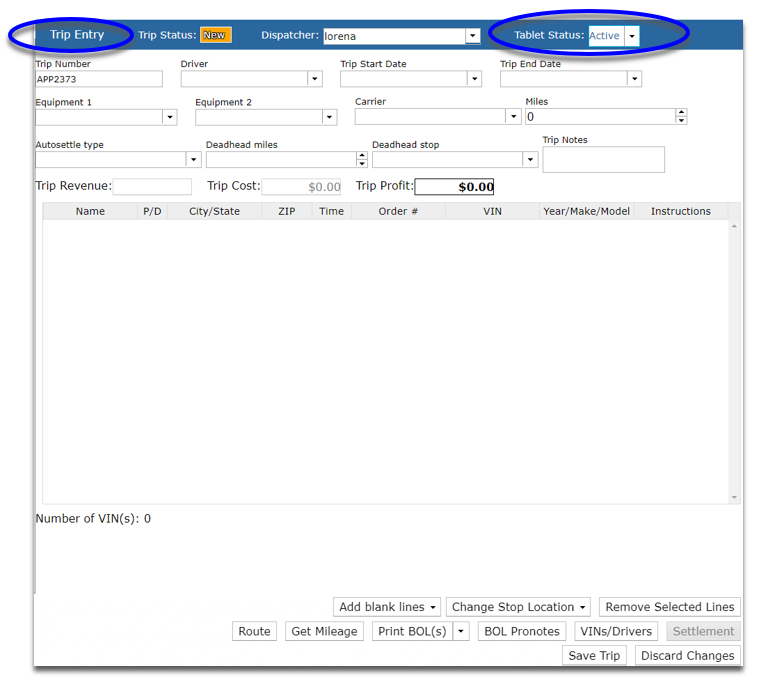Sort by P/D column header
Image resolution: width=762 pixels, height=679 pixels.
(152, 211)
